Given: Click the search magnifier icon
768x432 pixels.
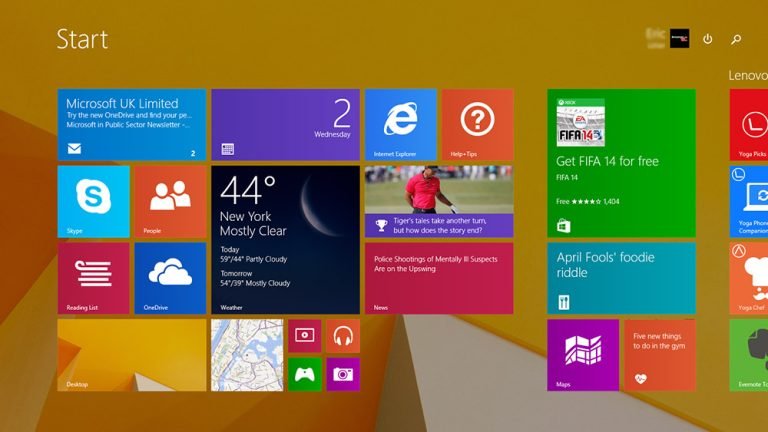Looking at the screenshot, I should (x=736, y=39).
